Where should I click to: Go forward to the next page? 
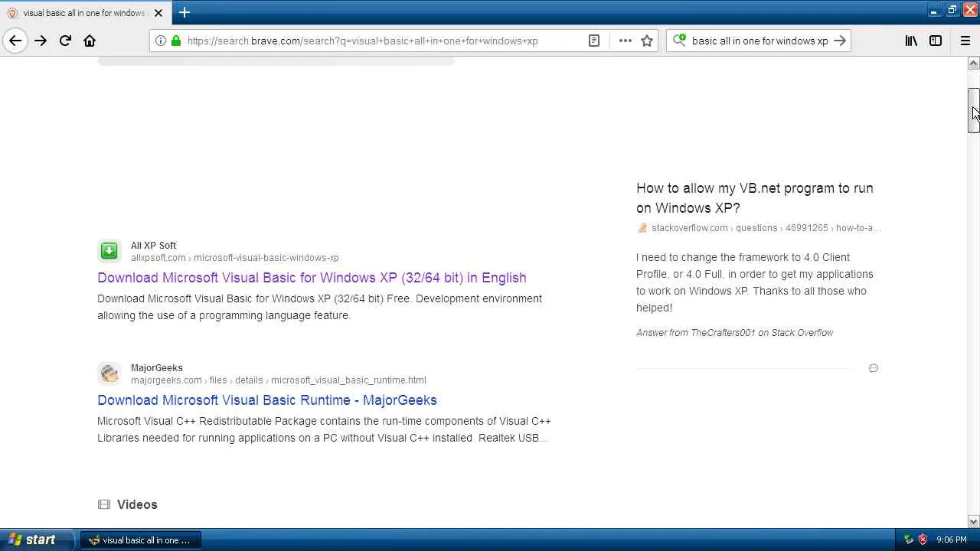tap(41, 41)
